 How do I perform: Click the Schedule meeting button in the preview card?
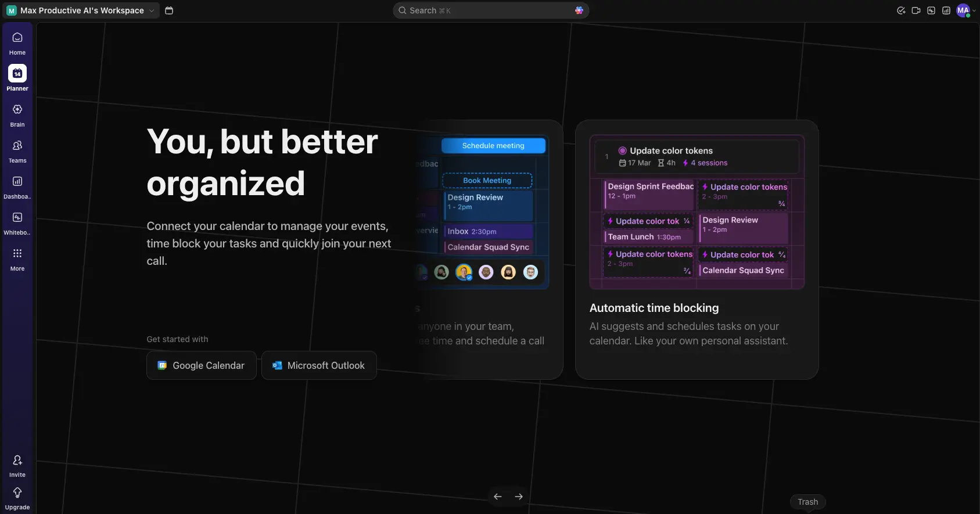click(x=493, y=146)
